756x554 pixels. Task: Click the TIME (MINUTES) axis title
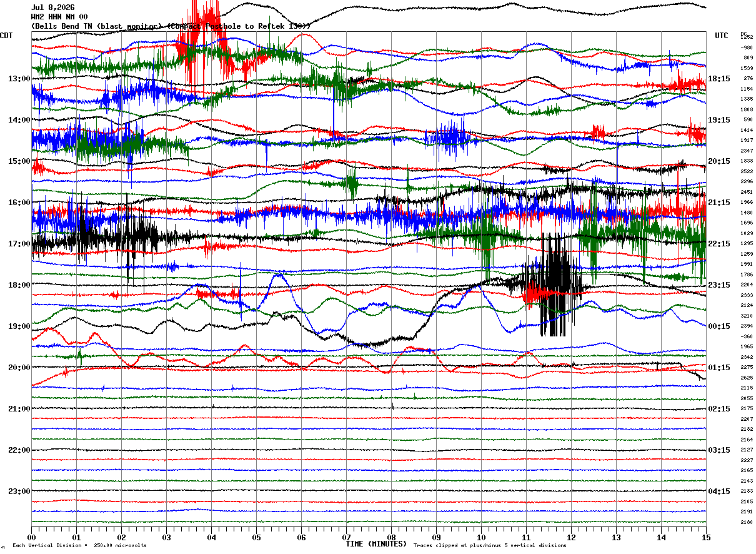coord(376,544)
